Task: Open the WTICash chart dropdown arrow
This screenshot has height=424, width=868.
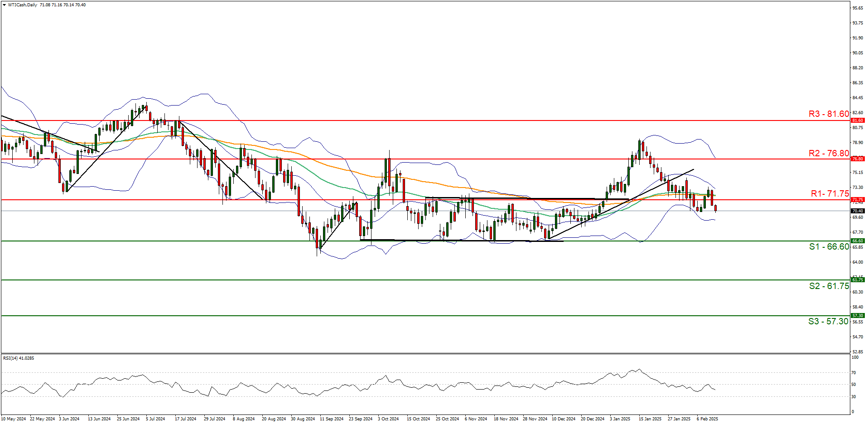Action: click(x=4, y=5)
